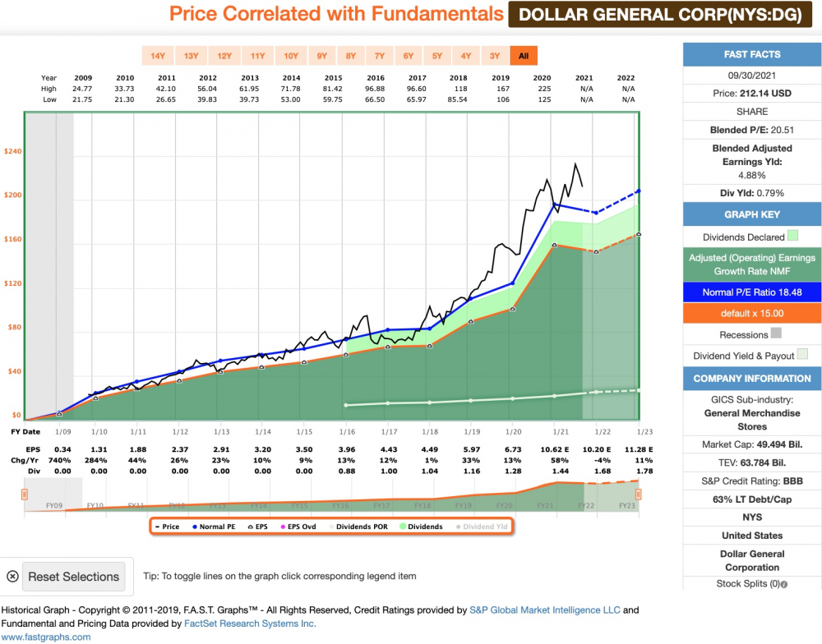Click the General Merchandise Stores text

point(752,420)
